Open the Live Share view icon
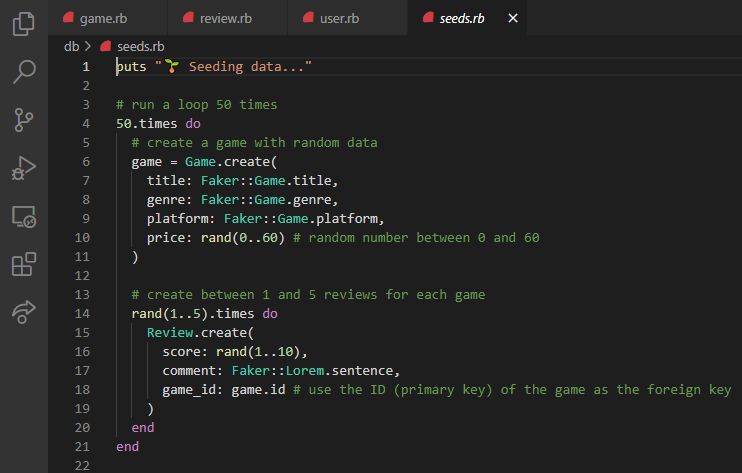This screenshot has width=742, height=473. tap(24, 312)
